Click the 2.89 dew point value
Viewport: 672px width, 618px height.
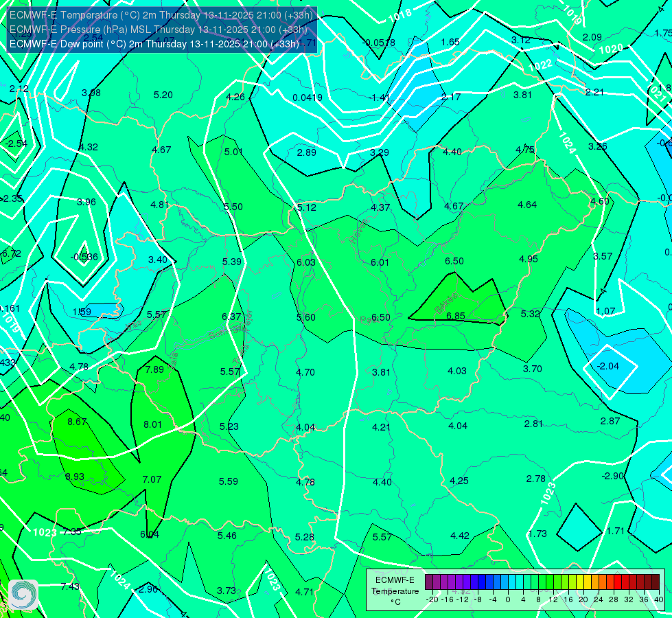[x=307, y=152]
